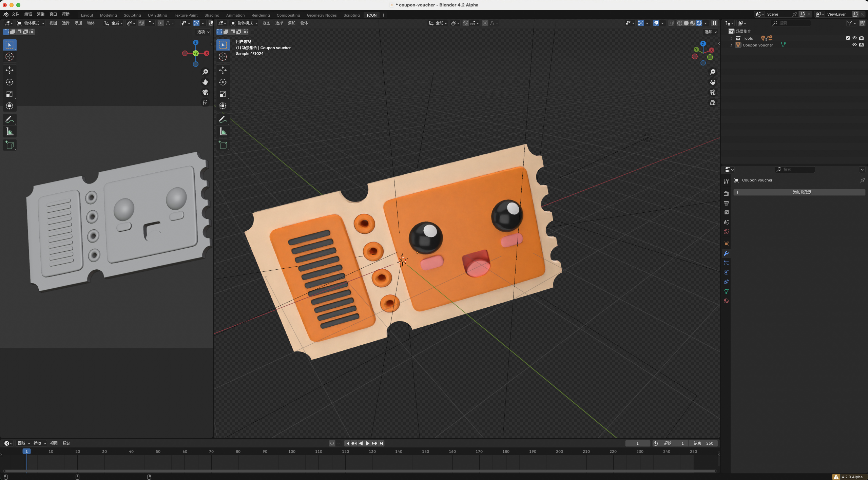Switch to the Shading workspace tab
This screenshot has width=868, height=480.
point(212,15)
